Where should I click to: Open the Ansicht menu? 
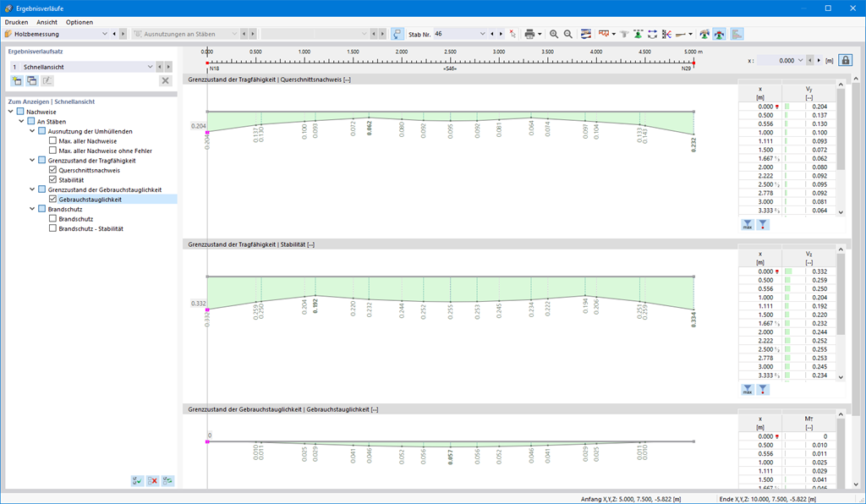(x=47, y=22)
